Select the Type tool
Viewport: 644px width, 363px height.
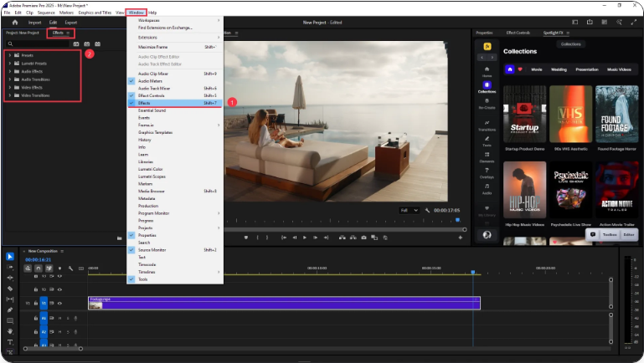point(10,342)
